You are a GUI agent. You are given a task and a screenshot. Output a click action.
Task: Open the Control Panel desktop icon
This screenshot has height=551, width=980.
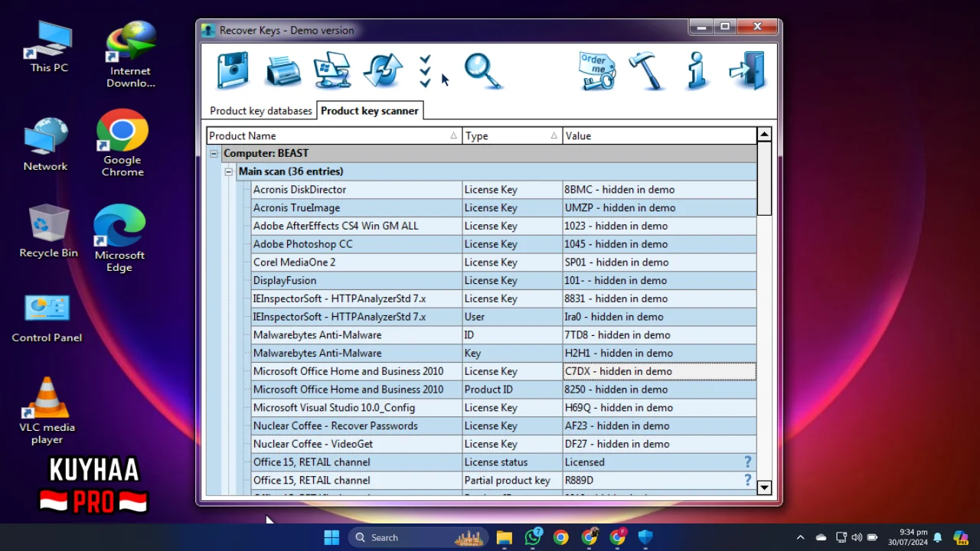pyautogui.click(x=47, y=318)
